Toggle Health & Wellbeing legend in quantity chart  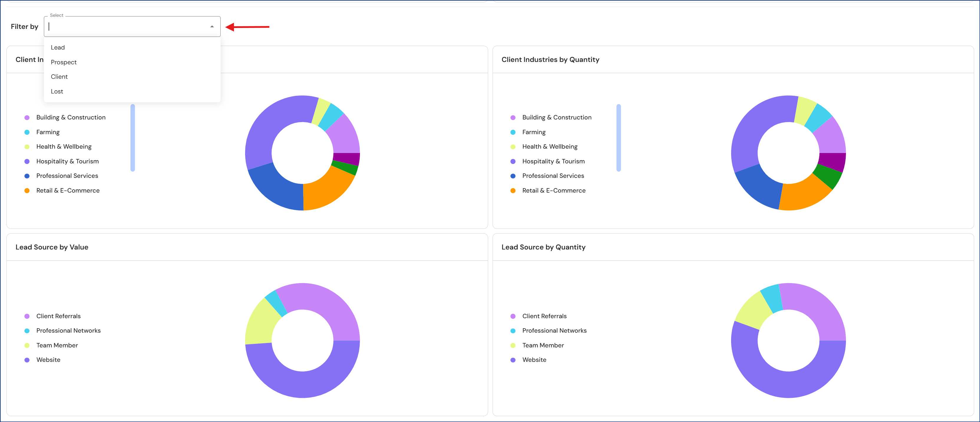(549, 147)
